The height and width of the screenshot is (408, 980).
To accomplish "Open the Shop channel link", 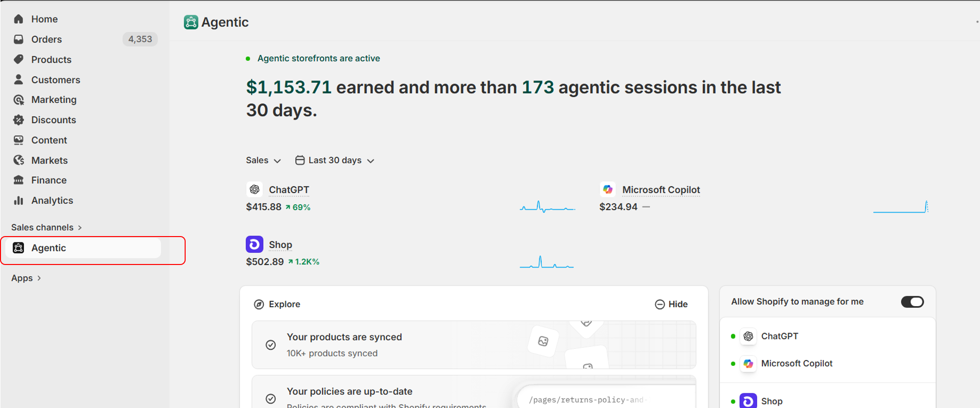I will (280, 245).
